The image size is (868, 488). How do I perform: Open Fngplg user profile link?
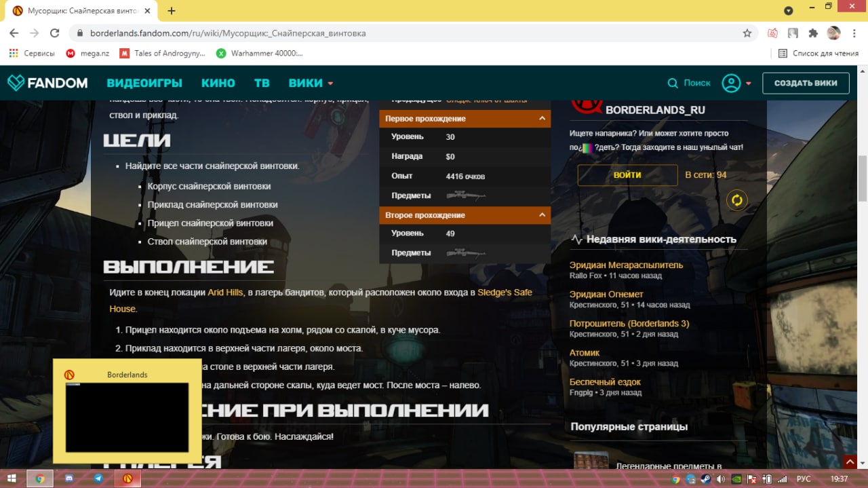(x=582, y=392)
